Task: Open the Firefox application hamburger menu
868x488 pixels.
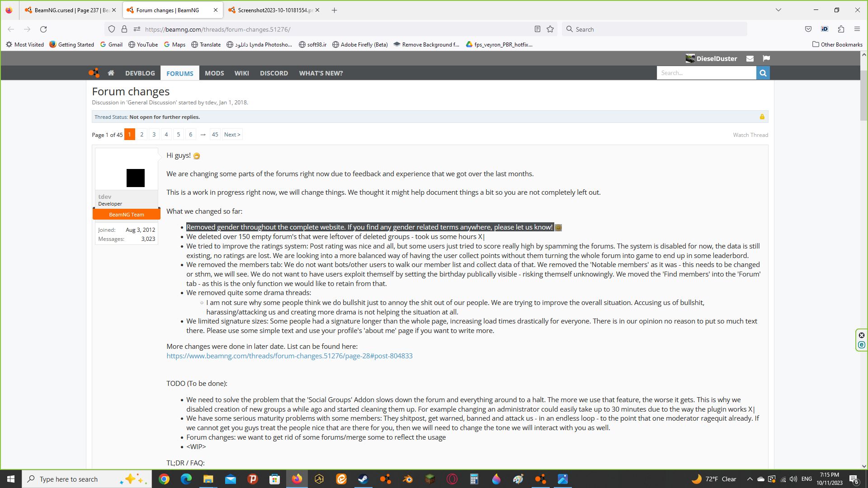Action: coord(857,29)
